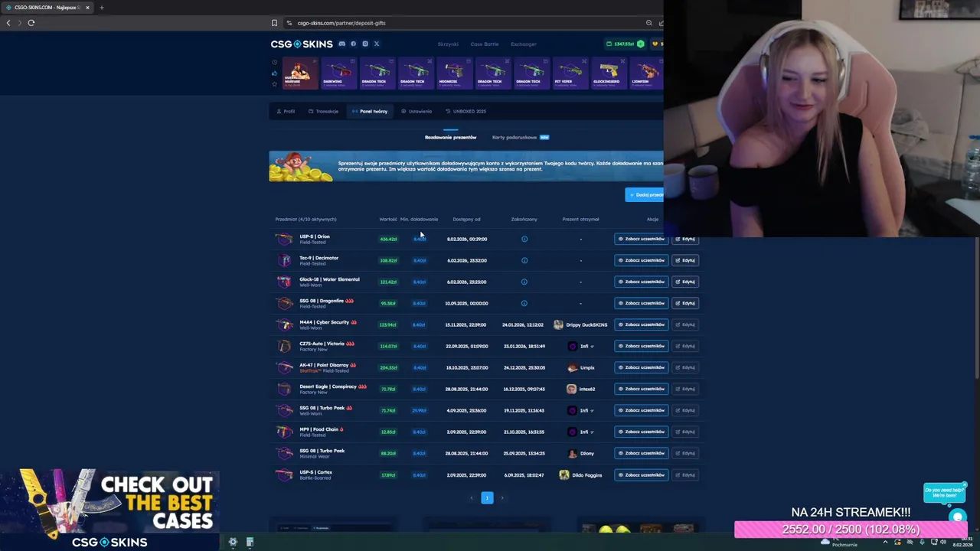Click info icon in USP-S Orion row
The image size is (980, 551).
click(524, 239)
